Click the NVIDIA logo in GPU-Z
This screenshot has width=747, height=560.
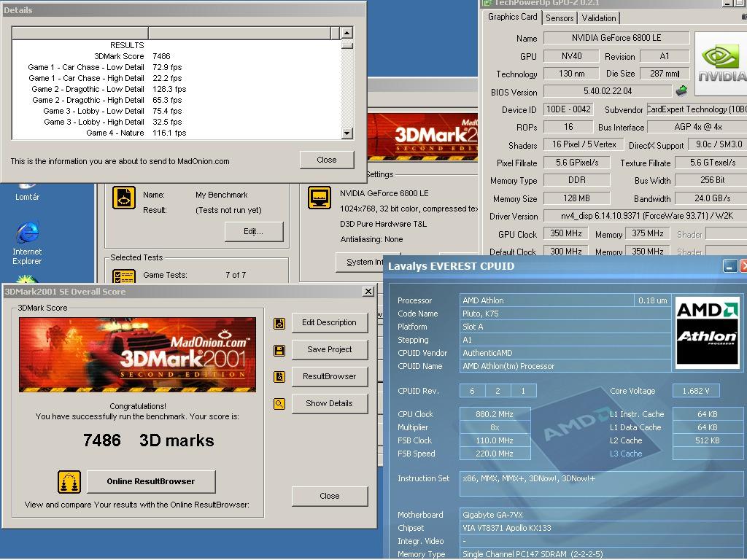pos(721,64)
